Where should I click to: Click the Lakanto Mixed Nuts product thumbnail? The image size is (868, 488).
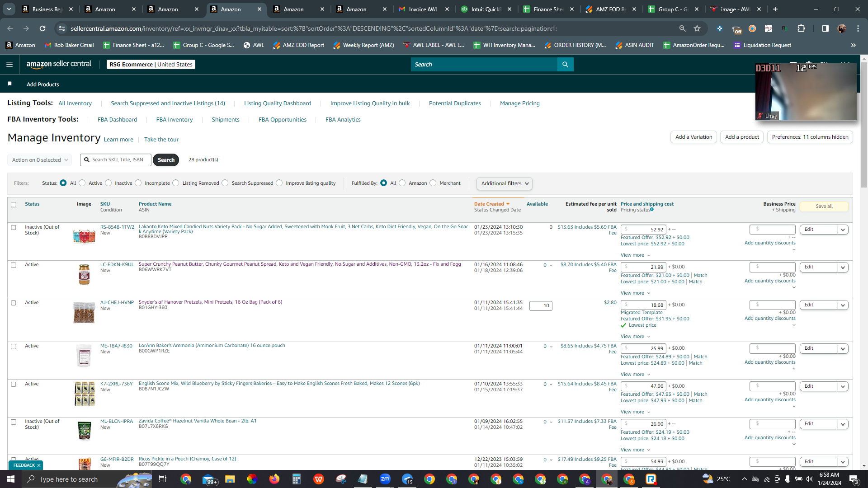point(84,236)
